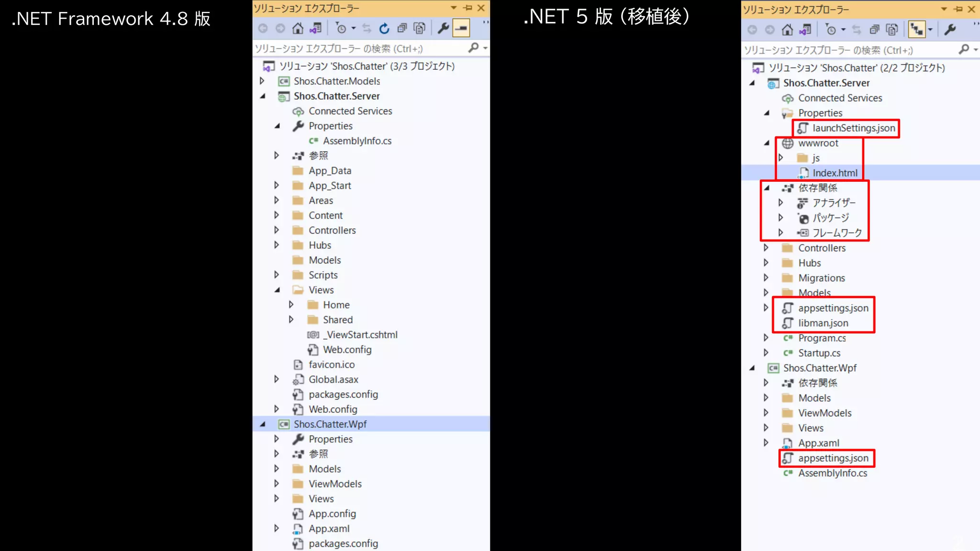This screenshot has width=980, height=551.
Task: Click search magnifier icon in left Solution Explorer
Action: 473,48
